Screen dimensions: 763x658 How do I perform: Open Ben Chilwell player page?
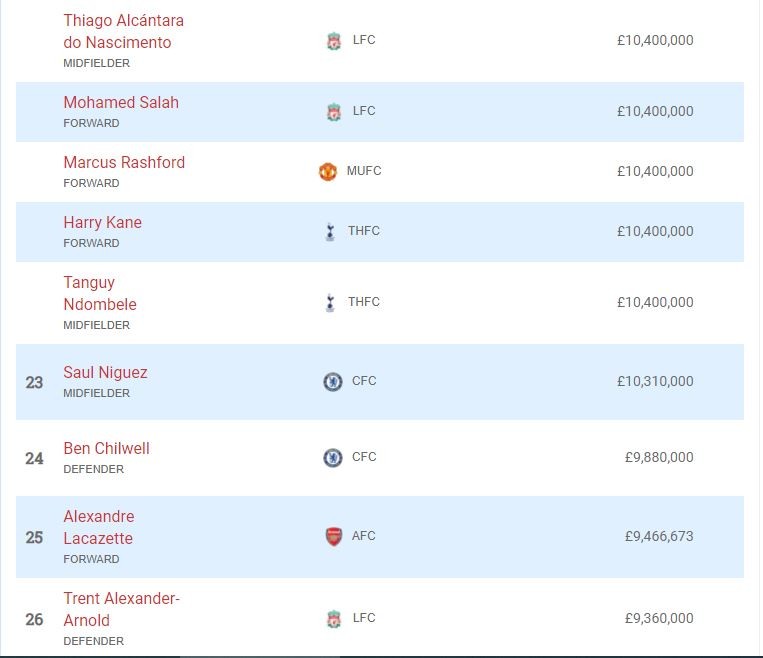(106, 448)
